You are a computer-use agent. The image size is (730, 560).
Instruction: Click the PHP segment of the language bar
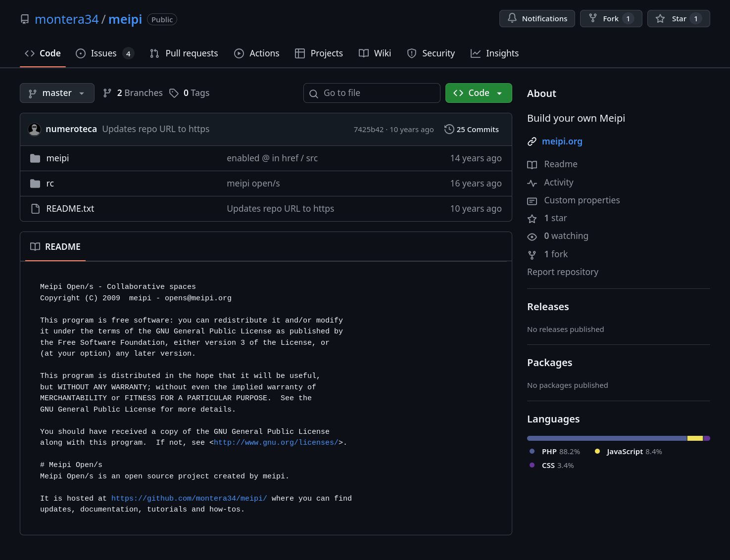coord(607,438)
